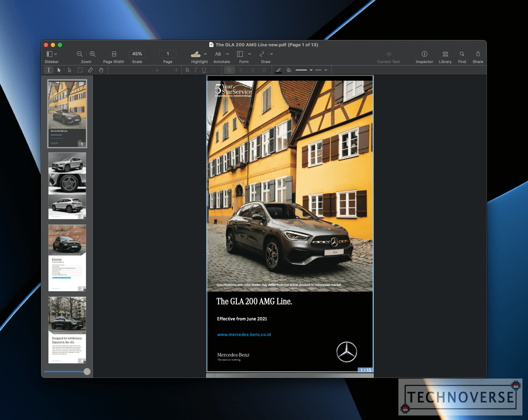Select the rectangle marquee selection tool

tap(80, 70)
